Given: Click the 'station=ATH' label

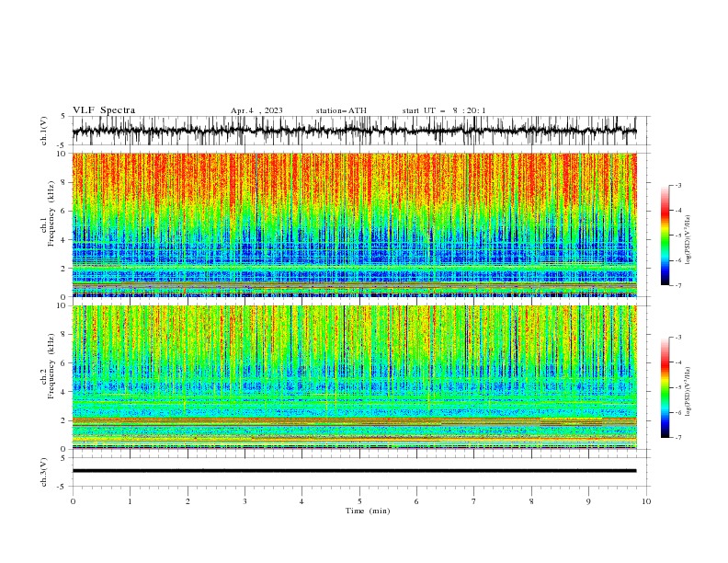Looking at the screenshot, I should pos(341,110).
